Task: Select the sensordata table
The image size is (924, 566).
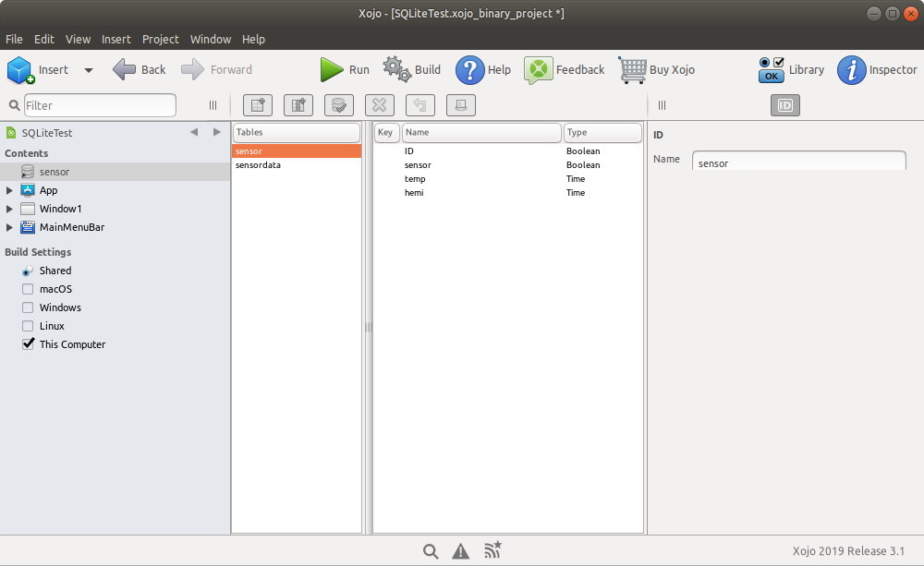Action: click(297, 165)
